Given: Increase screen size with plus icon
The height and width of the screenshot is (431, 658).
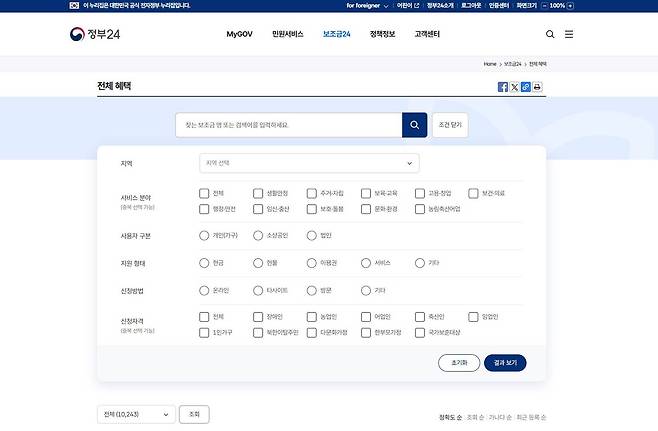Looking at the screenshot, I should click(570, 5).
